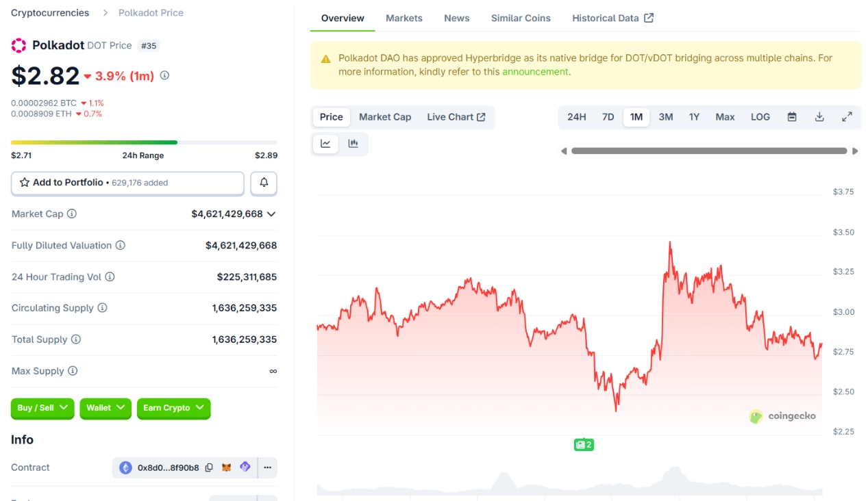Toggle LOG scale on chart
The height and width of the screenshot is (501, 868).
[x=760, y=117]
